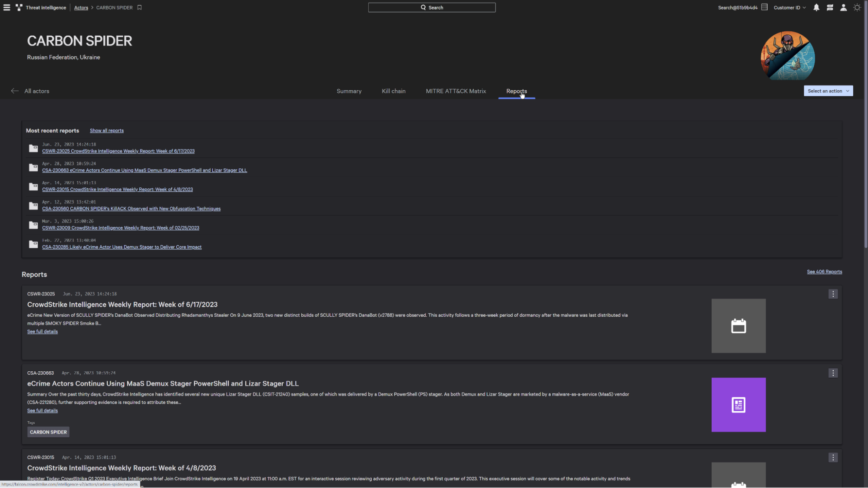Bookmark the CARBON SPIDER page
Viewport: 868px width, 488px height.
click(139, 7)
